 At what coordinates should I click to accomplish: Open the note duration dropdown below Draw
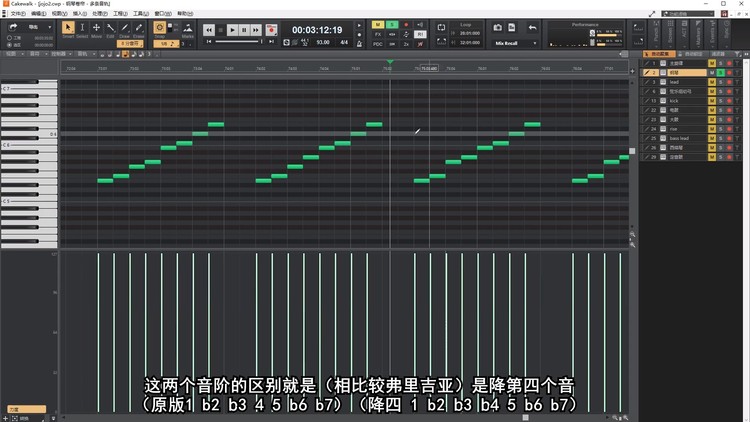coord(130,44)
